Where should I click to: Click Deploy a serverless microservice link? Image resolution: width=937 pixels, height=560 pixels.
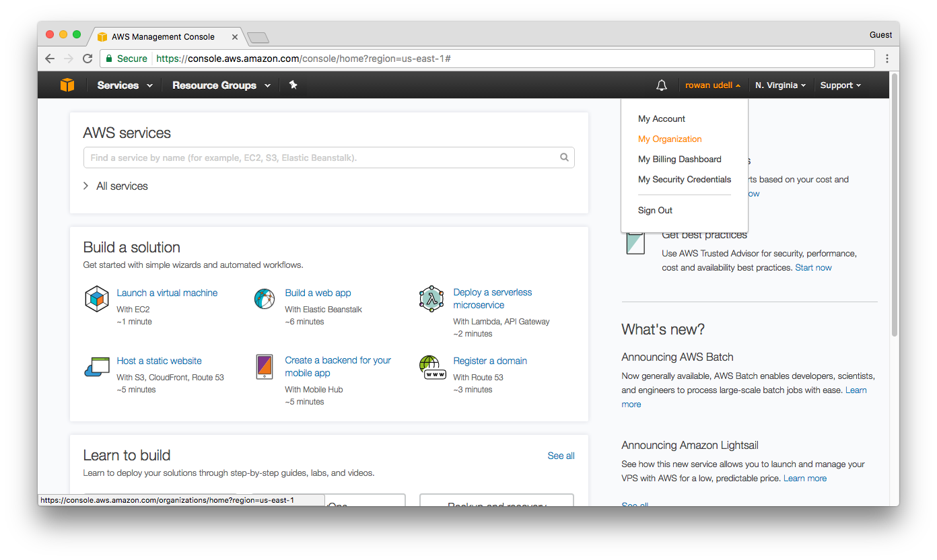tap(493, 298)
